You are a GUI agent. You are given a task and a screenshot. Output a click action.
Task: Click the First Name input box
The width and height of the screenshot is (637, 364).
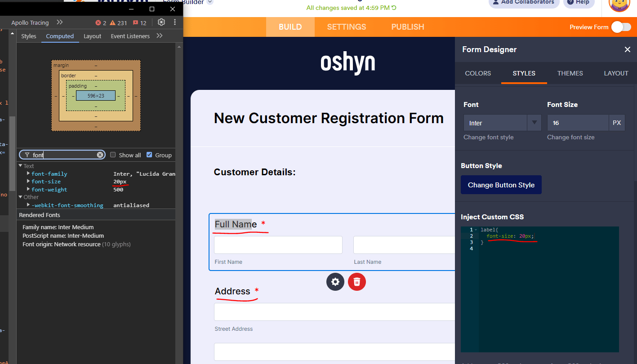point(278,245)
